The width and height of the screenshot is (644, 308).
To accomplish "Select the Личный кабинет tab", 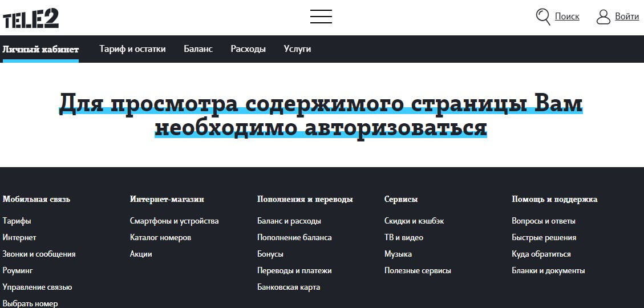I will [40, 49].
